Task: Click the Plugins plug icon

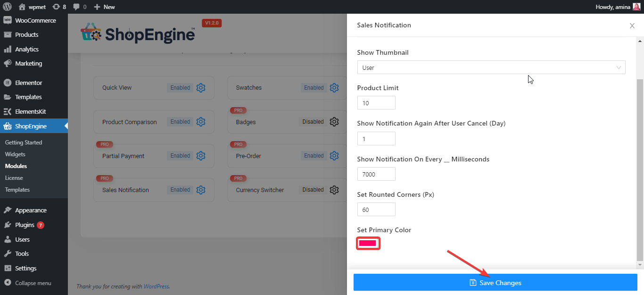Action: click(8, 225)
